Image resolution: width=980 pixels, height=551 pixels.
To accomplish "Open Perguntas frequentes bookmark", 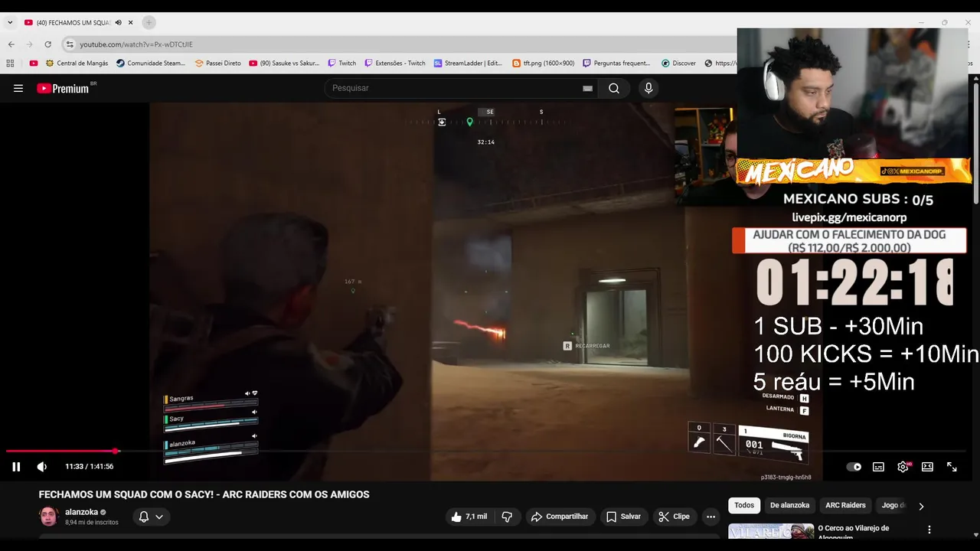I will pos(616,64).
